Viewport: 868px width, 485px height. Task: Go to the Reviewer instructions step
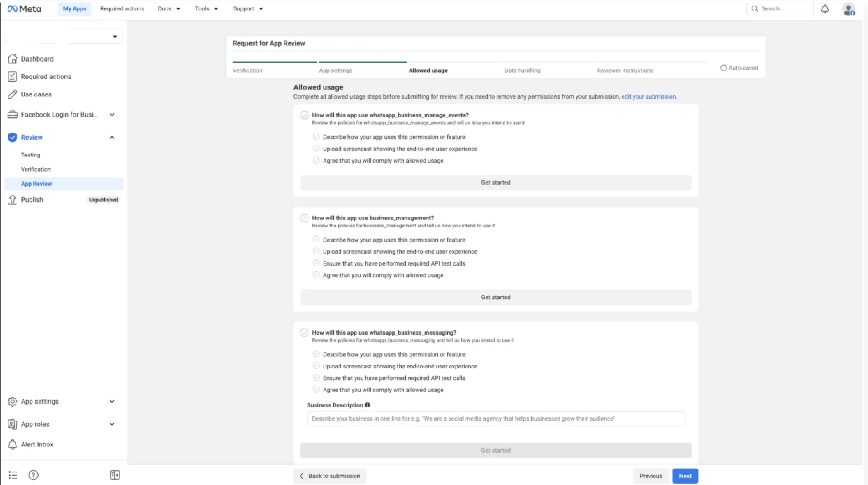coord(625,70)
